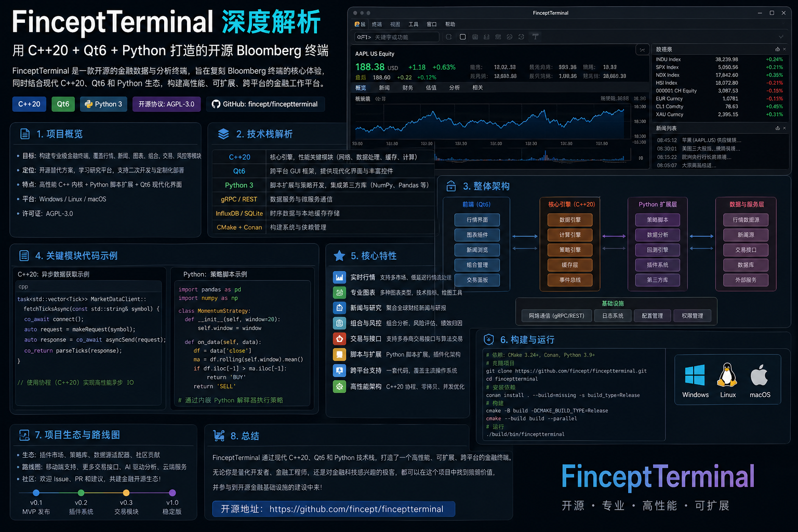
Task: Click the star icon beside 核心特性
Action: [x=339, y=256]
